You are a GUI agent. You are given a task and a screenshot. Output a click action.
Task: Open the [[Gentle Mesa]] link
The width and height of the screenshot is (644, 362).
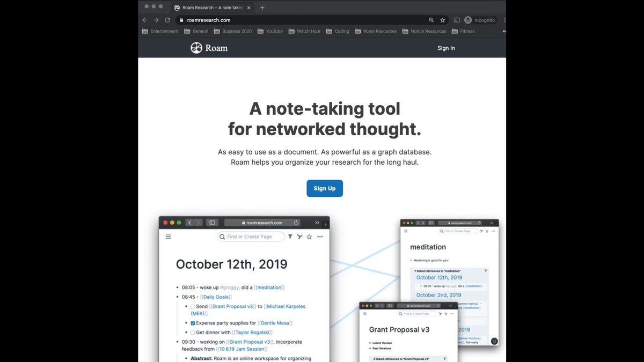pos(275,323)
